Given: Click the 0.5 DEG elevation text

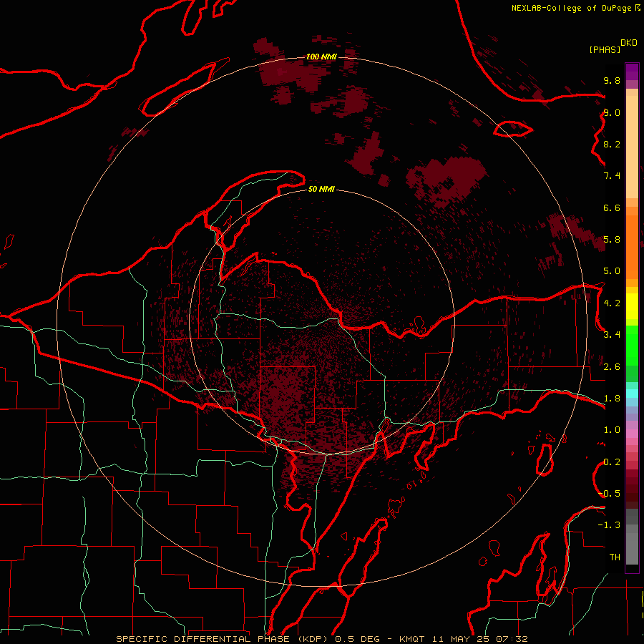Looking at the screenshot, I should 358,639.
